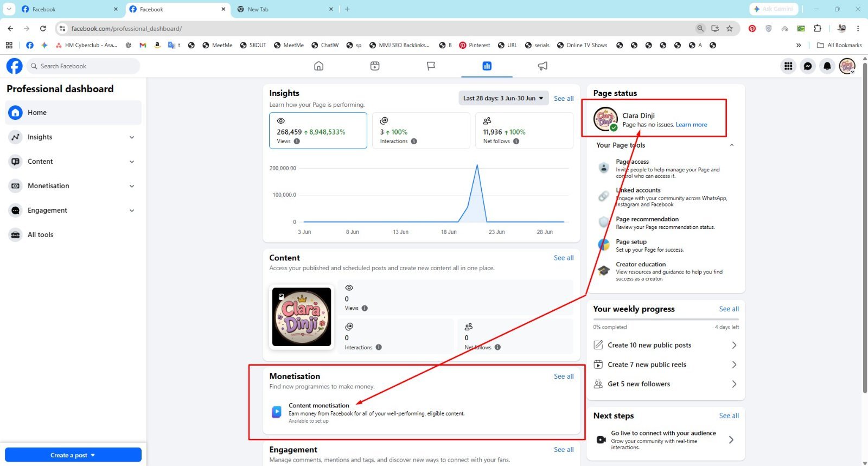
Task: Open the MeetMe bookmark after HM Cyberclub
Action: tap(217, 45)
